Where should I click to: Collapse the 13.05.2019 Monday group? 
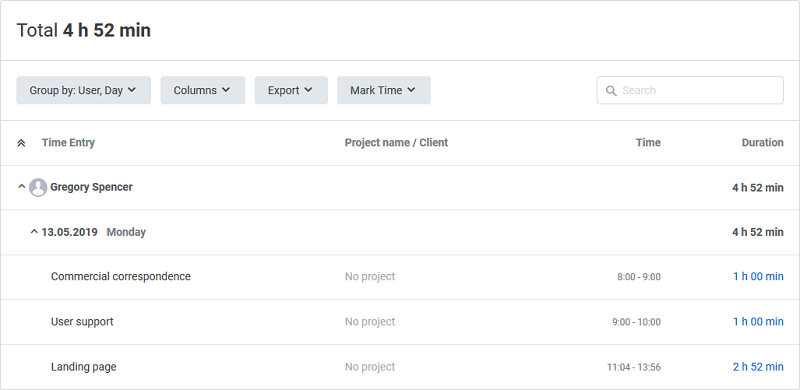pos(34,232)
